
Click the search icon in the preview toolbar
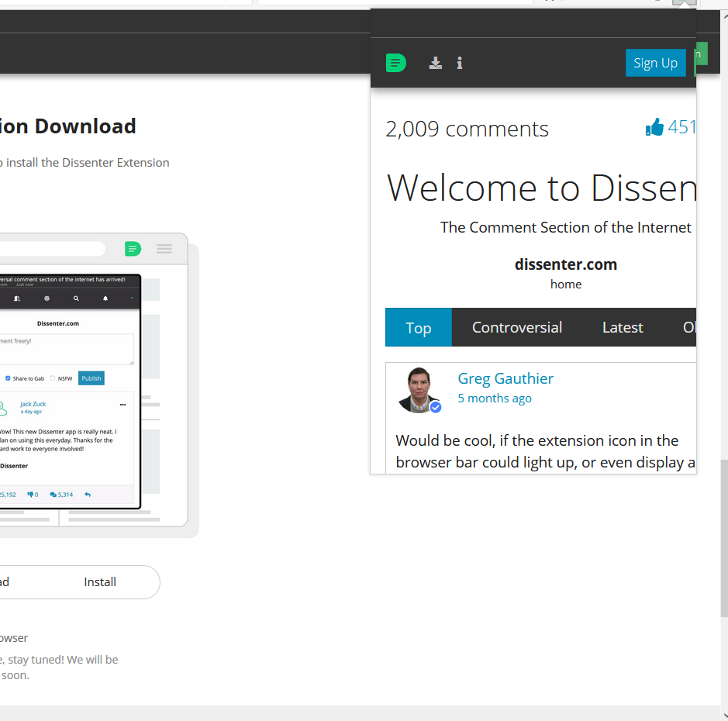click(76, 298)
